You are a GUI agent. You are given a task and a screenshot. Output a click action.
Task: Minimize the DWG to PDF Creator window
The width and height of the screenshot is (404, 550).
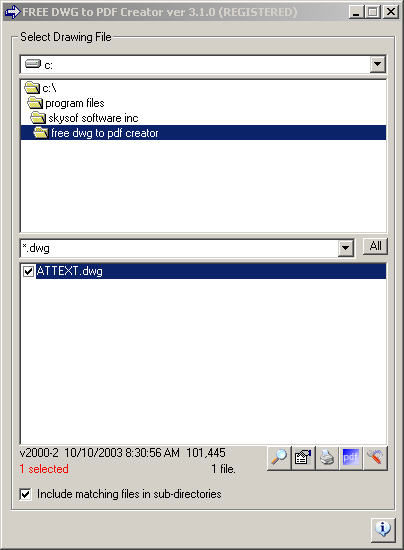(x=356, y=13)
